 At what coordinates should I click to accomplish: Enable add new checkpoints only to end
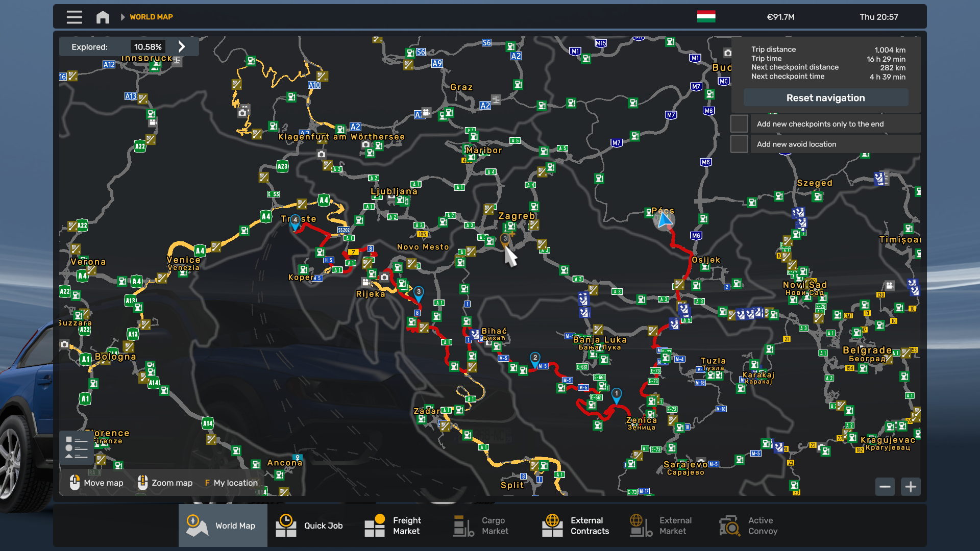pyautogui.click(x=739, y=124)
